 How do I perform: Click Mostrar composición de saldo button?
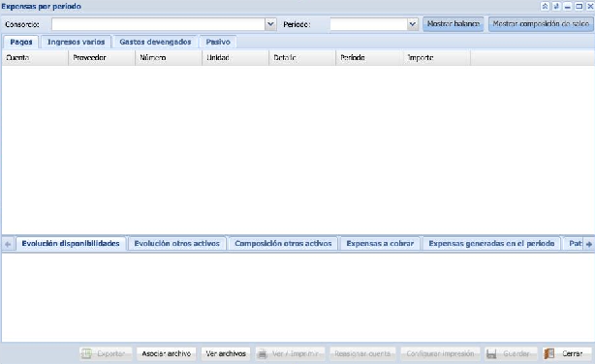click(541, 24)
